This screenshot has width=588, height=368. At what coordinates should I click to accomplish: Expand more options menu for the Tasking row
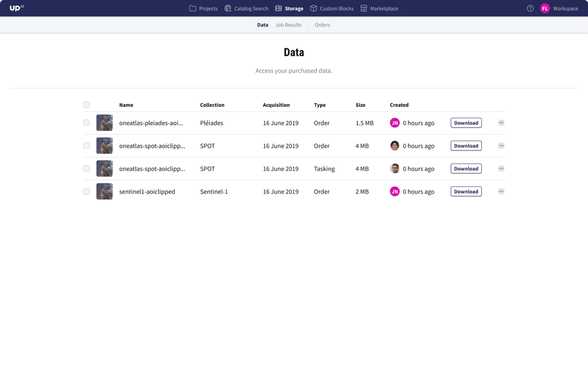(501, 169)
